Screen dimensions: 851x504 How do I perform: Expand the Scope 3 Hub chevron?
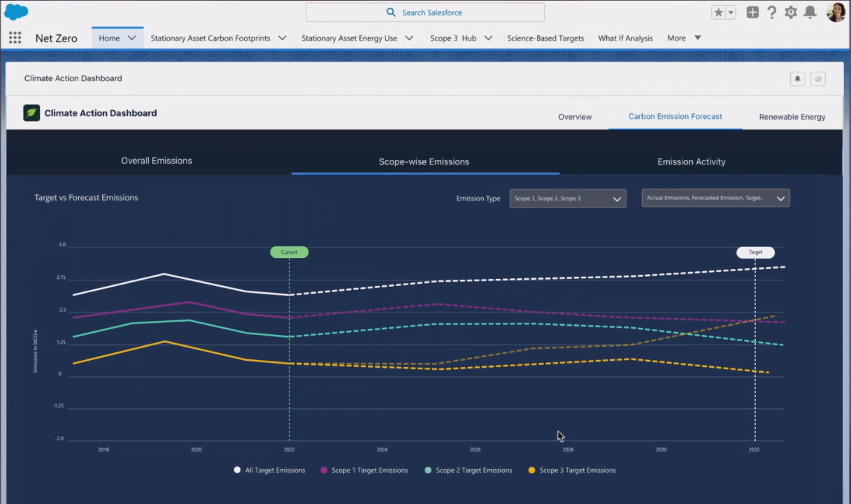click(x=488, y=38)
